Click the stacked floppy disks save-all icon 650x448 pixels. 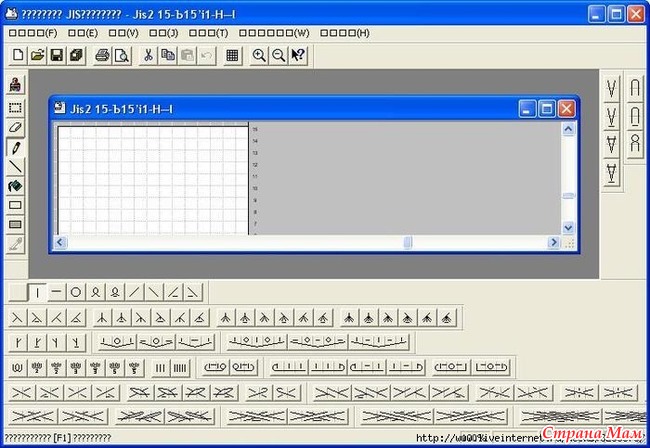[76, 55]
